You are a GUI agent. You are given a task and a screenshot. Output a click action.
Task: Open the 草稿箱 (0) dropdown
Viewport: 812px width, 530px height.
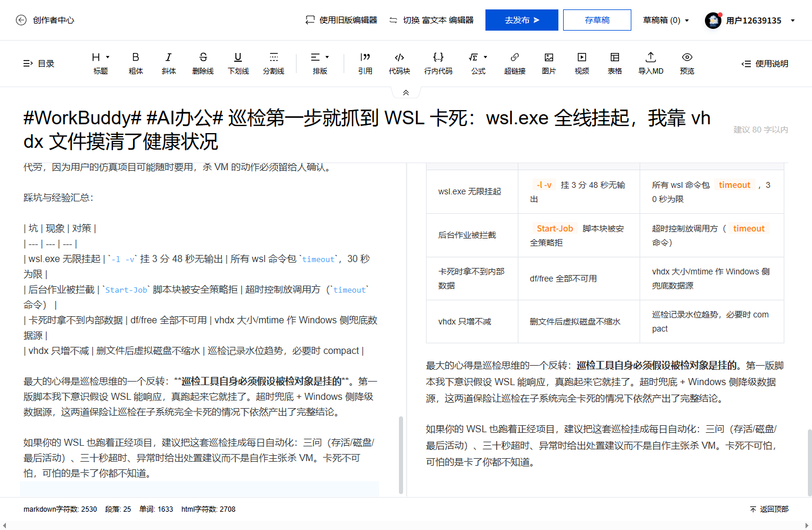click(x=666, y=20)
